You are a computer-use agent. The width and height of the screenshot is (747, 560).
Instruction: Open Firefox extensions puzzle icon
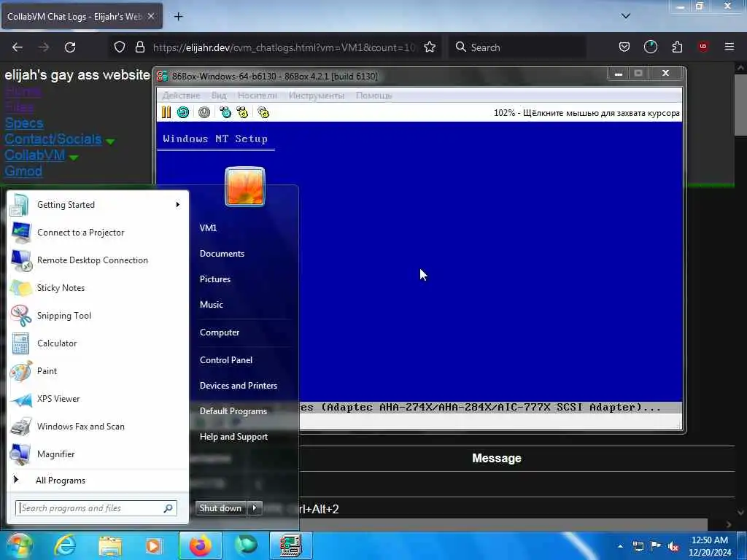point(677,47)
